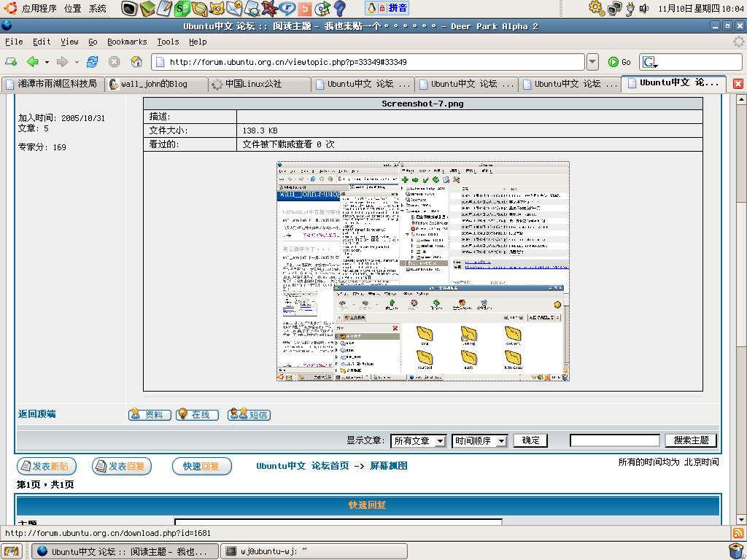Click the RSS feed icon in status bar
747x560 pixels.
(738, 533)
